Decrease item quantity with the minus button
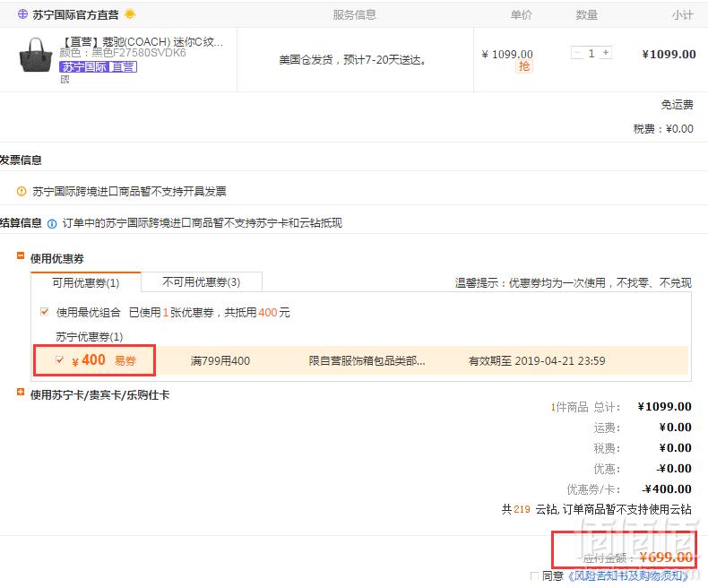 [577, 53]
